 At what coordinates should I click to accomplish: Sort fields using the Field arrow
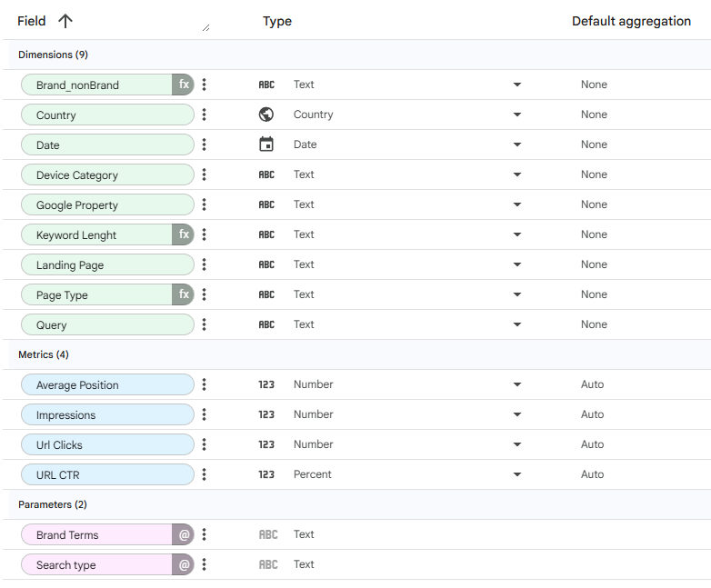point(65,21)
